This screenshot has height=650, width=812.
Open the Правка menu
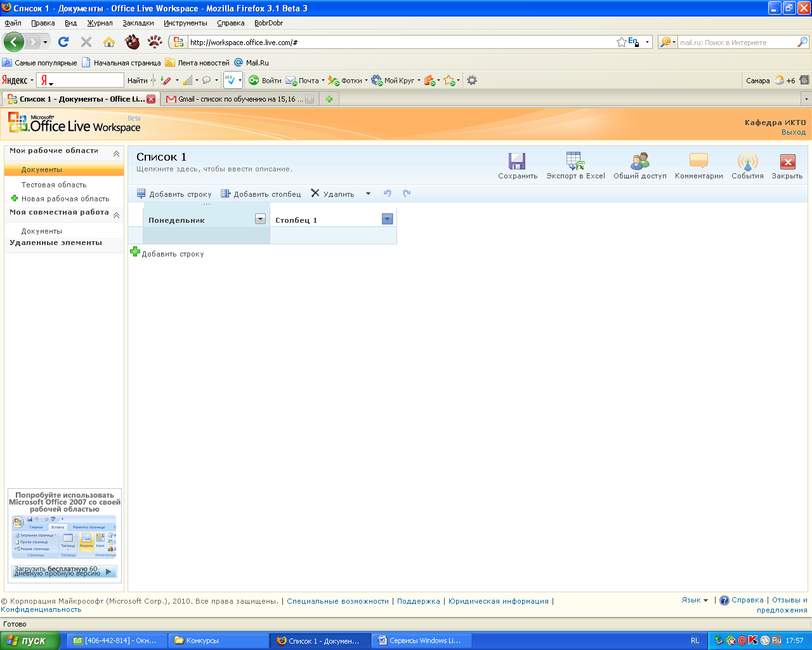(x=43, y=23)
